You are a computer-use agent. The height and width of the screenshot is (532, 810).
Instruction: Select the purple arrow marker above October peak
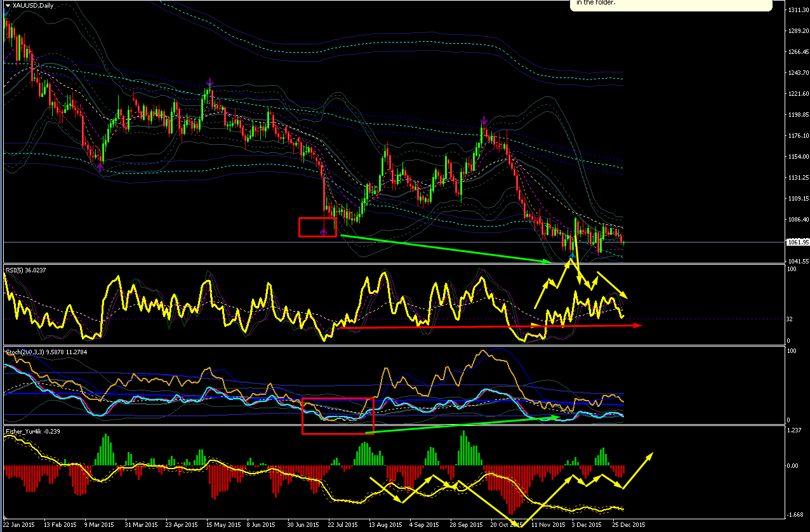pos(484,119)
